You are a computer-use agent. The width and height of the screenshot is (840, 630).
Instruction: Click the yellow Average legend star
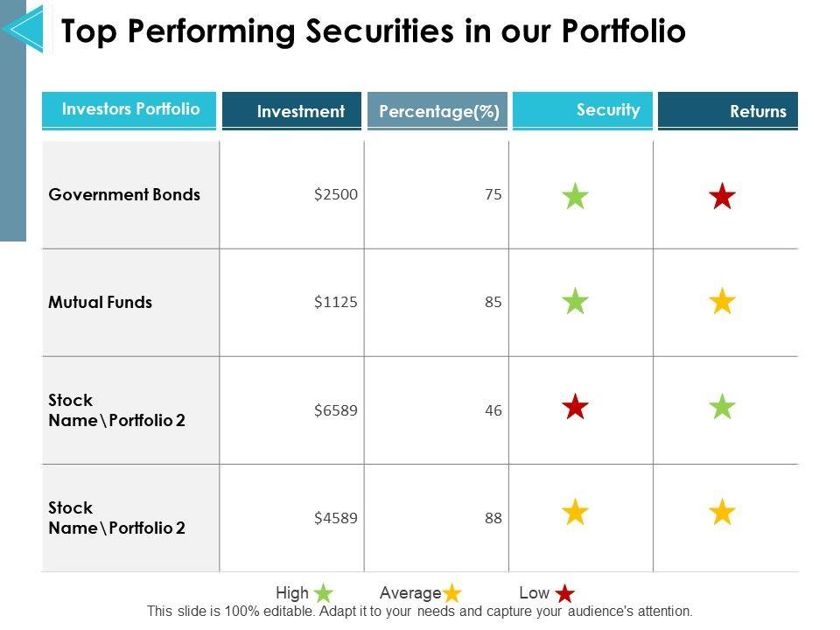tap(451, 593)
